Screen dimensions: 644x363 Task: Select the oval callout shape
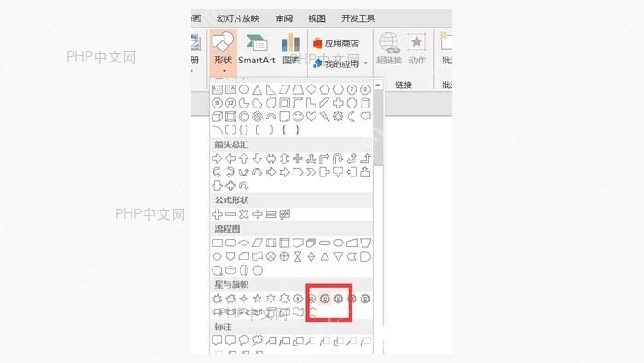(x=244, y=340)
